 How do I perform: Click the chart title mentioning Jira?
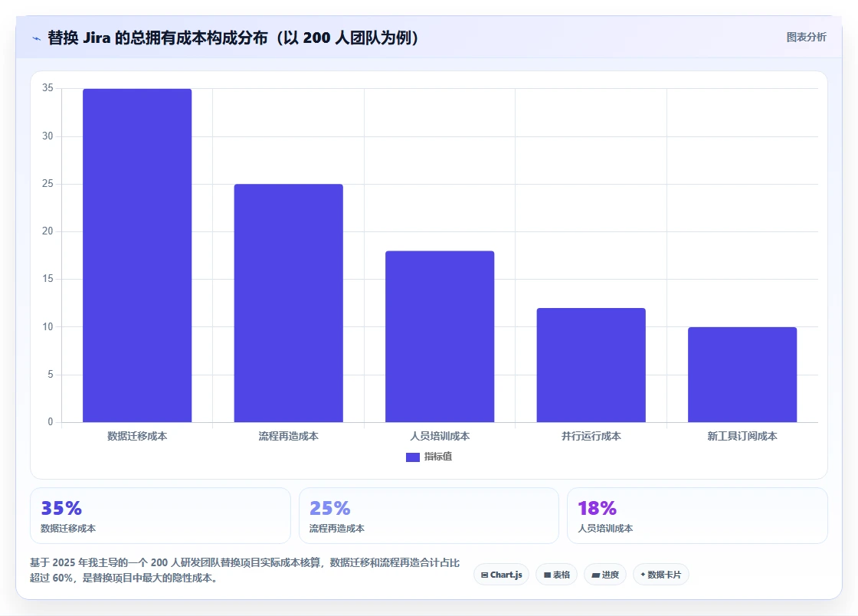tap(234, 38)
